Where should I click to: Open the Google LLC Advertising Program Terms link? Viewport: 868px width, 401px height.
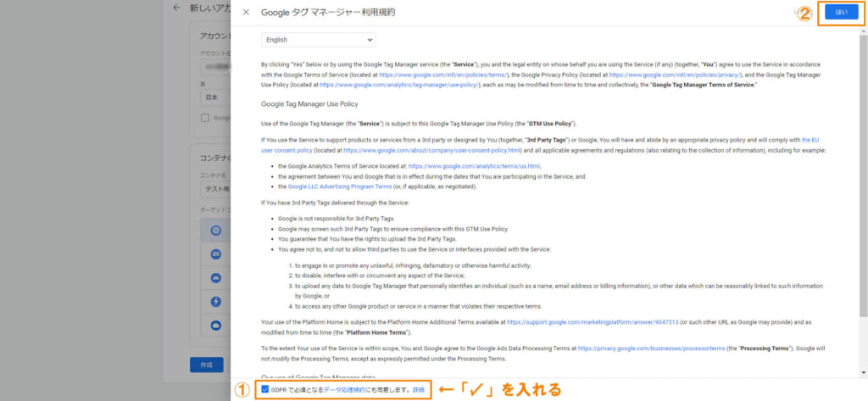(340, 187)
